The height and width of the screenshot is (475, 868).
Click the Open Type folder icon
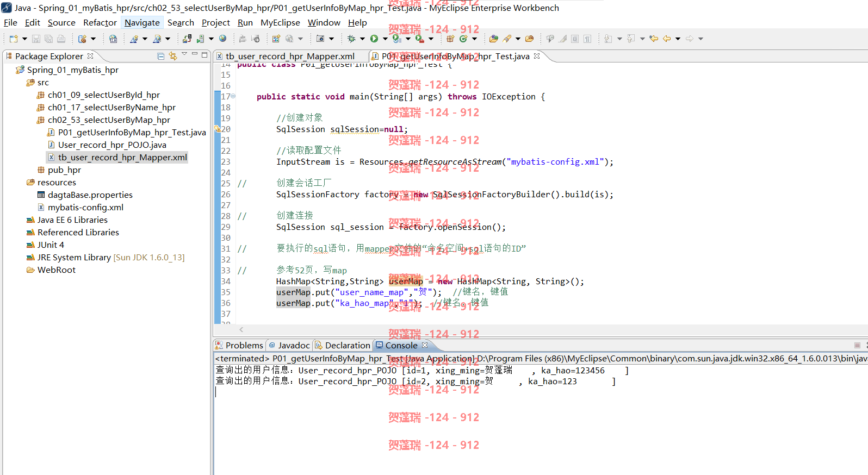(x=494, y=39)
